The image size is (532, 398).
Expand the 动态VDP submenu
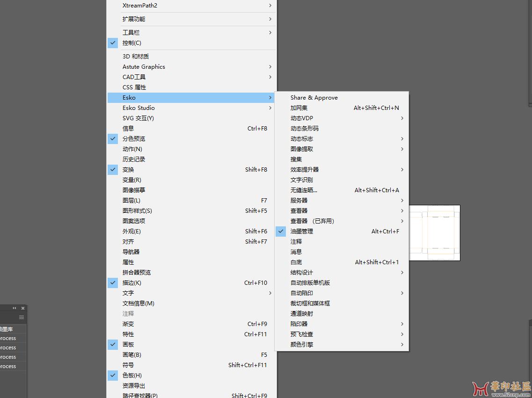pyautogui.click(x=342, y=118)
